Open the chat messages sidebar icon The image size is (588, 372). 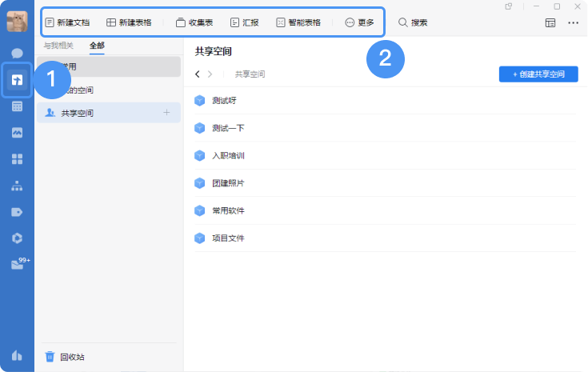[x=17, y=53]
